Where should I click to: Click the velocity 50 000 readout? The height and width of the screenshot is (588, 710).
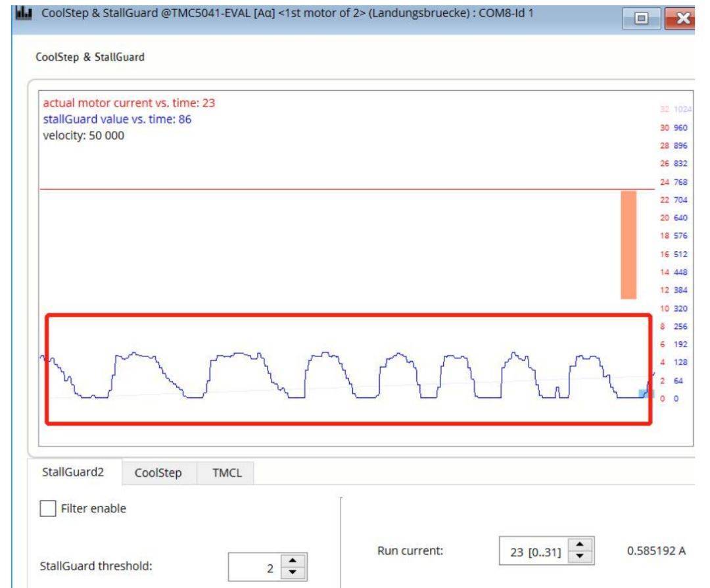tap(83, 135)
